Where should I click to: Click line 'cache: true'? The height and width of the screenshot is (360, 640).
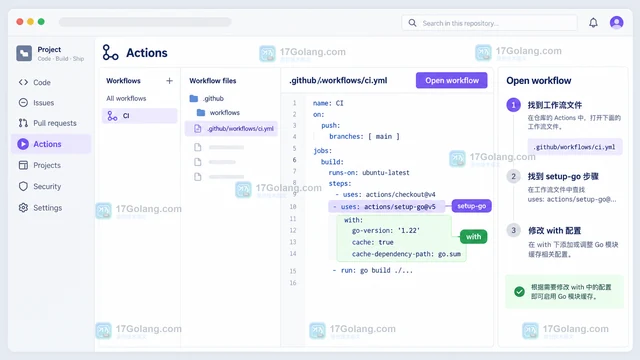click(373, 242)
